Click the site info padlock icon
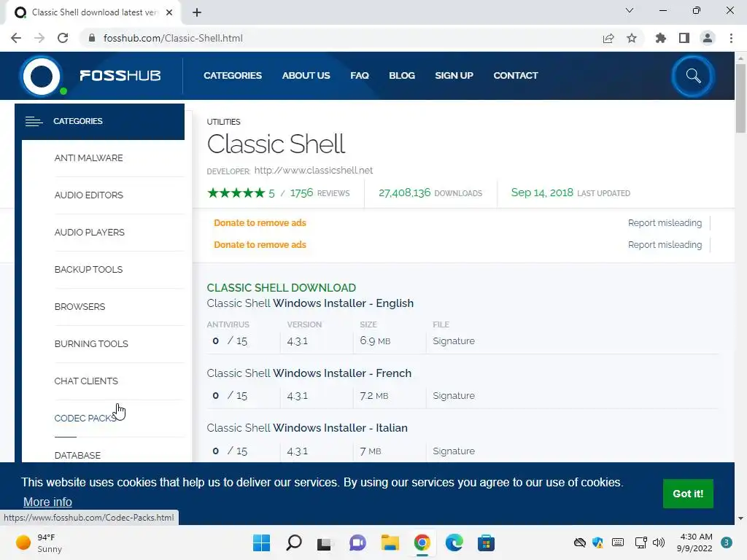The image size is (747, 560). click(x=92, y=38)
